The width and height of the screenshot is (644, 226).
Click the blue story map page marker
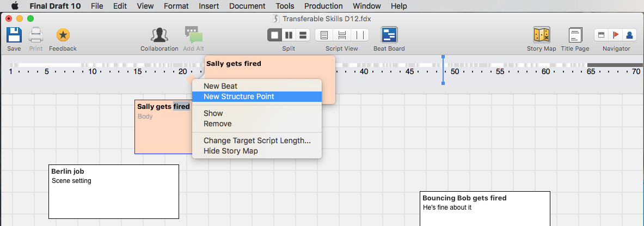point(443,70)
